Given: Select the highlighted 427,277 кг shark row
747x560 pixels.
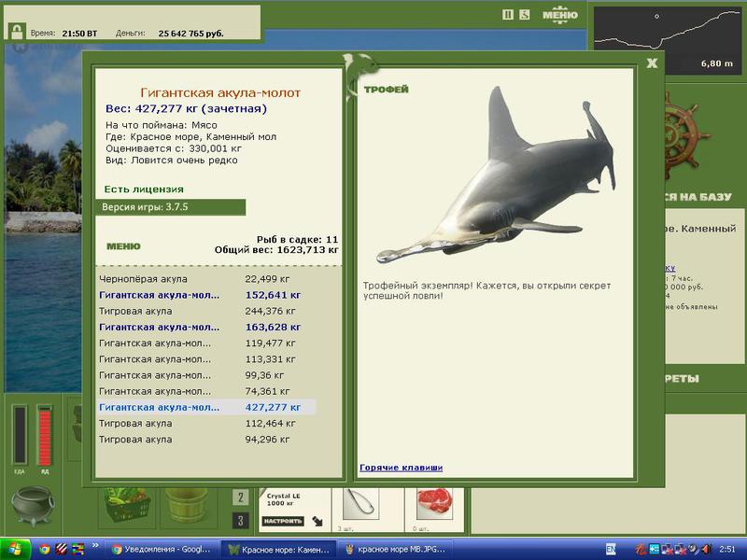Looking at the screenshot, I should click(x=206, y=408).
